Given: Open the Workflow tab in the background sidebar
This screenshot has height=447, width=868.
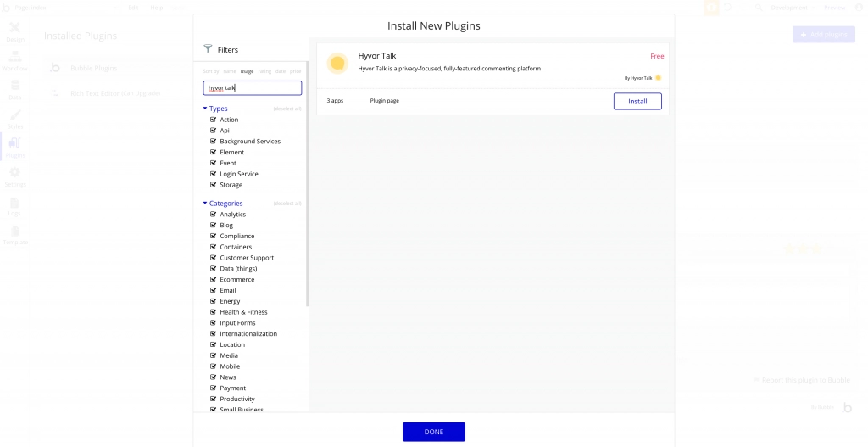Looking at the screenshot, I should click(x=15, y=61).
